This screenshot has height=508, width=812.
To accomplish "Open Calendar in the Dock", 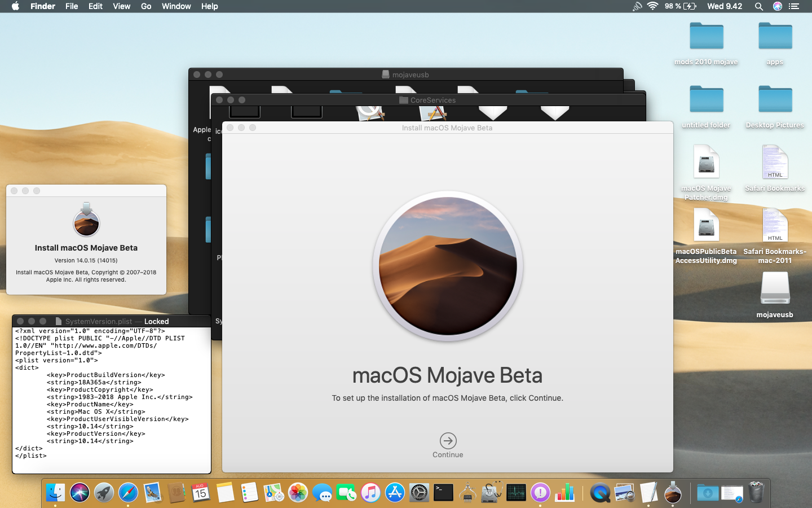I will [201, 492].
